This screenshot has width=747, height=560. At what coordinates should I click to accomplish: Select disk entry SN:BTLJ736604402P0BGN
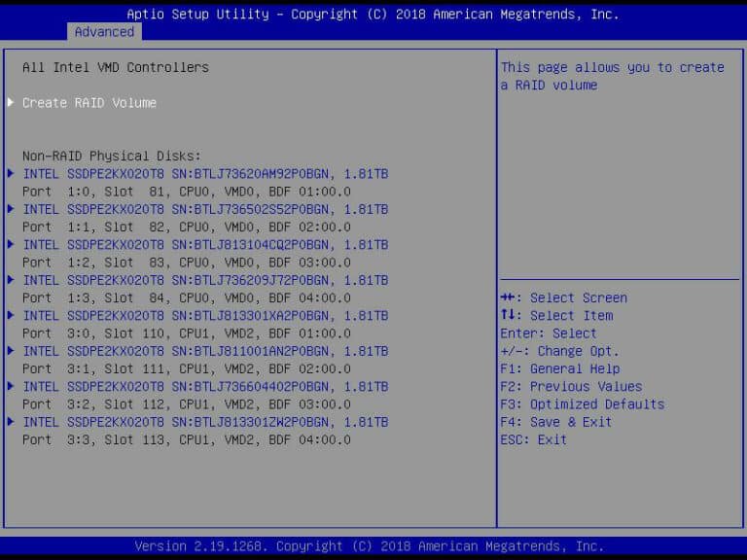[205, 387]
